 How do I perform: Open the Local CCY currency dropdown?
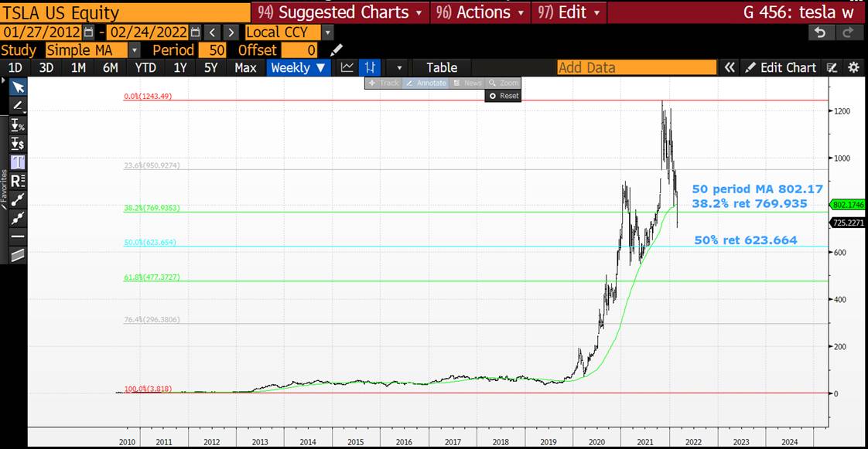click(328, 32)
